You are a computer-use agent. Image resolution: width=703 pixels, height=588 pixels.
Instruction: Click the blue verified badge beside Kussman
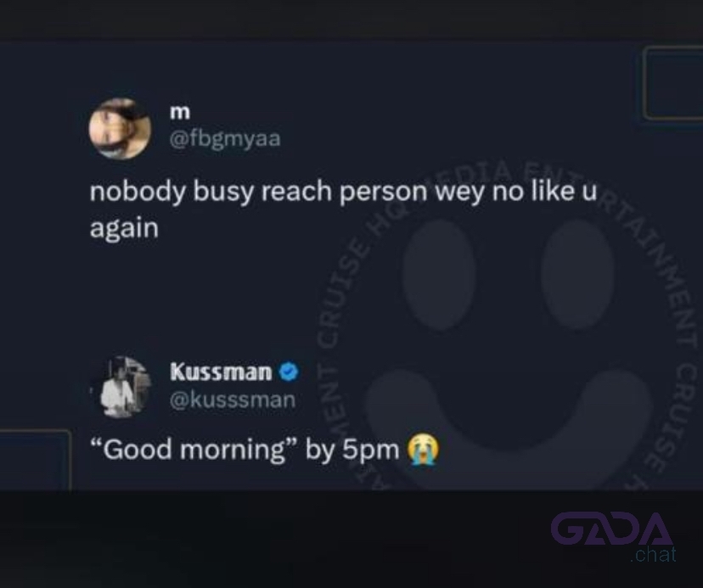click(x=289, y=372)
